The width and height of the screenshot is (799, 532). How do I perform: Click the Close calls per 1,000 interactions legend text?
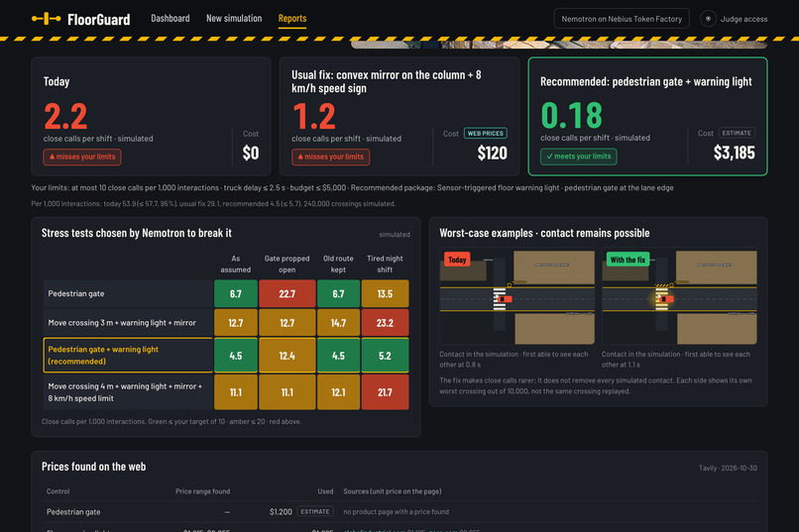(x=171, y=421)
